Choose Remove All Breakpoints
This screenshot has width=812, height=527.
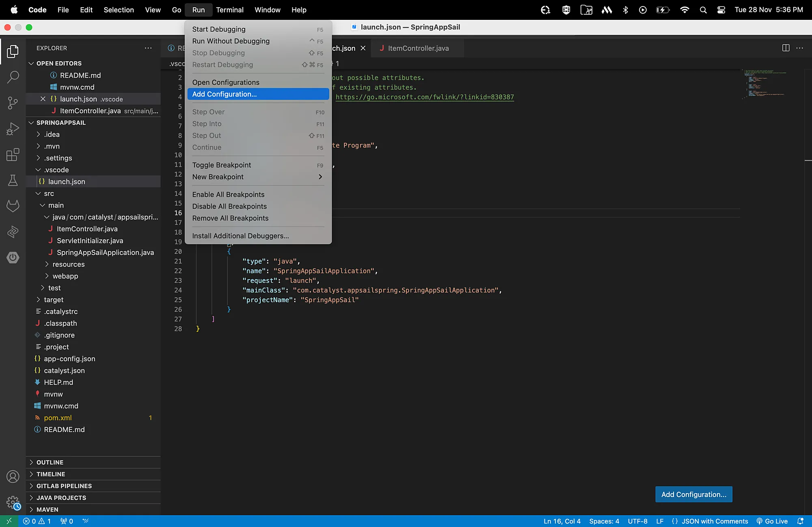tap(258, 218)
